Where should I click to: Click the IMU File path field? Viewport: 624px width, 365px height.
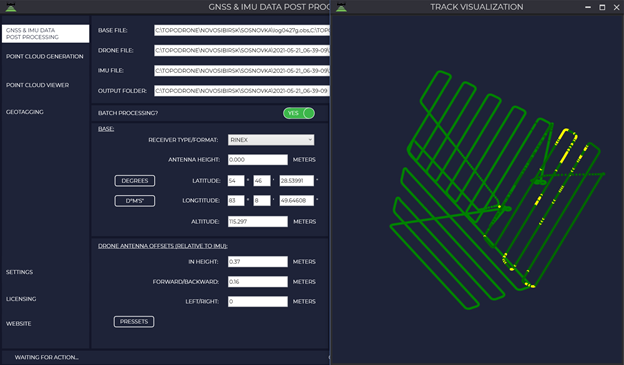[242, 70]
